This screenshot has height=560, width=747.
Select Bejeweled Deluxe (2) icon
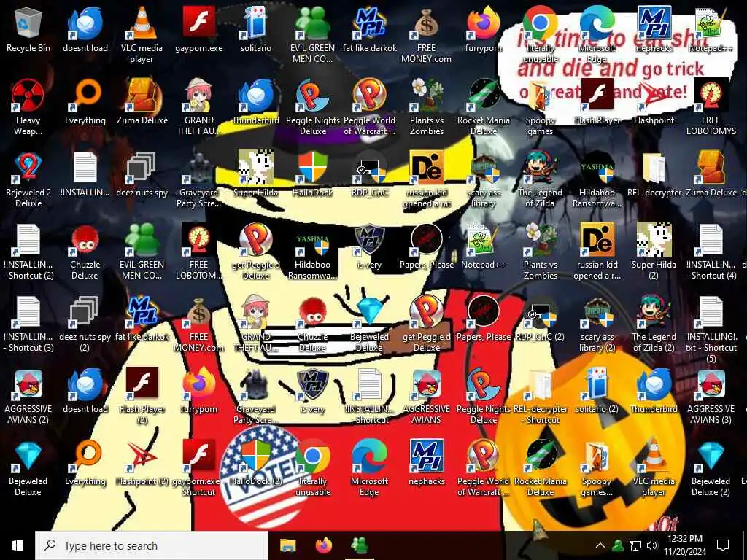tap(711, 469)
